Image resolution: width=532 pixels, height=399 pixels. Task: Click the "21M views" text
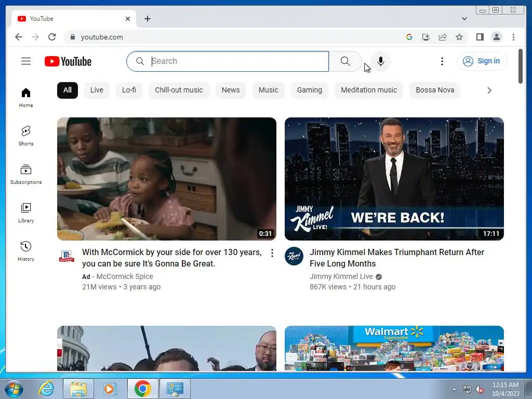tap(99, 287)
